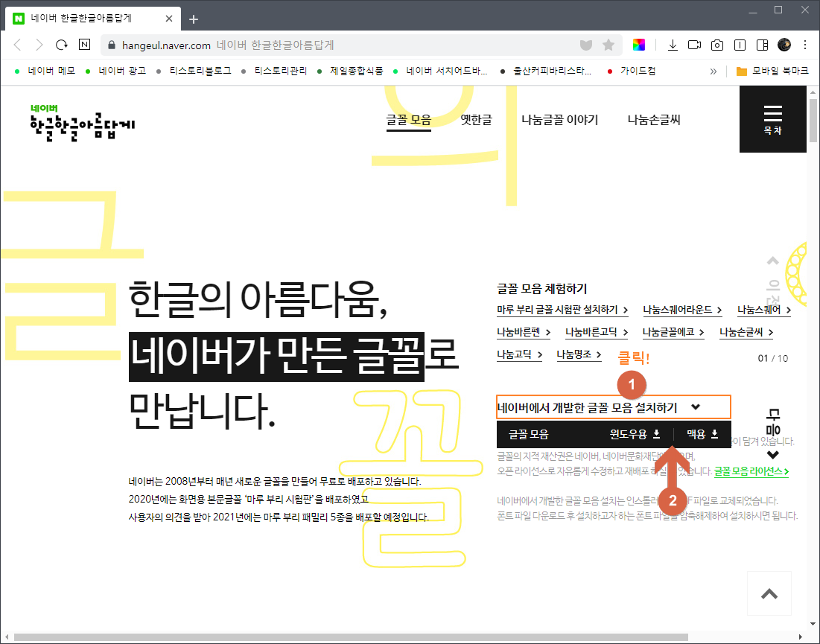Go back with the browser back arrow
This screenshot has width=820, height=644.
coord(17,45)
